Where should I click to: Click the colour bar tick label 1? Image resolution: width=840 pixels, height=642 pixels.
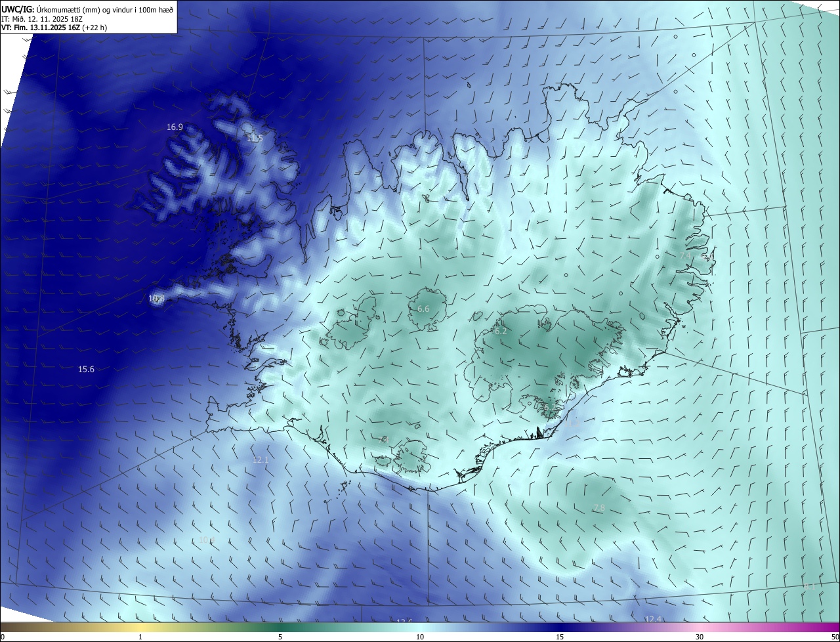pyautogui.click(x=140, y=637)
